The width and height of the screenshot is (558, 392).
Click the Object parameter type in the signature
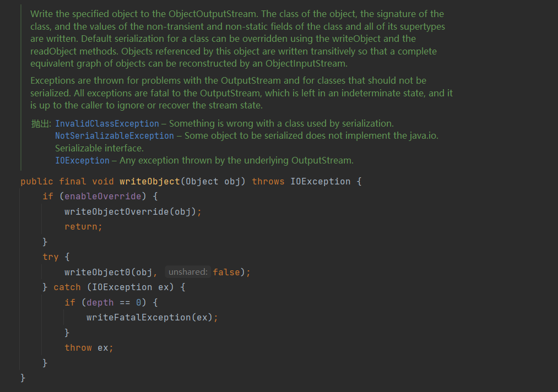click(202, 181)
